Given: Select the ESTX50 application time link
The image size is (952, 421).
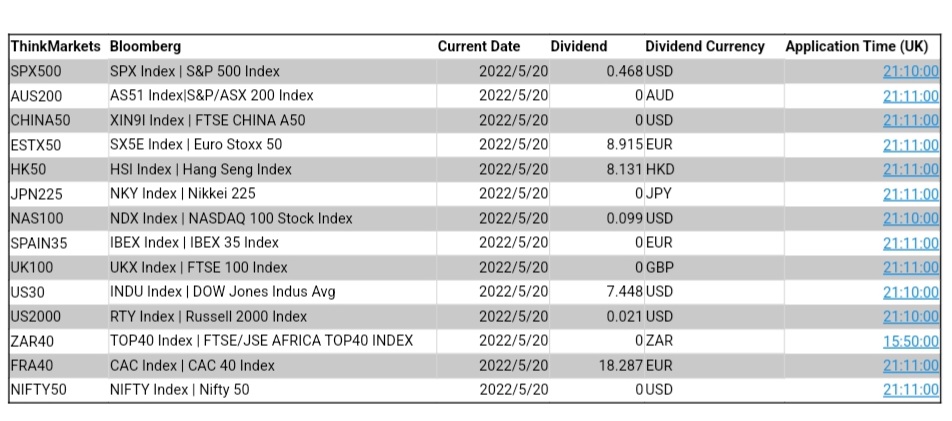Looking at the screenshot, I should tap(910, 145).
